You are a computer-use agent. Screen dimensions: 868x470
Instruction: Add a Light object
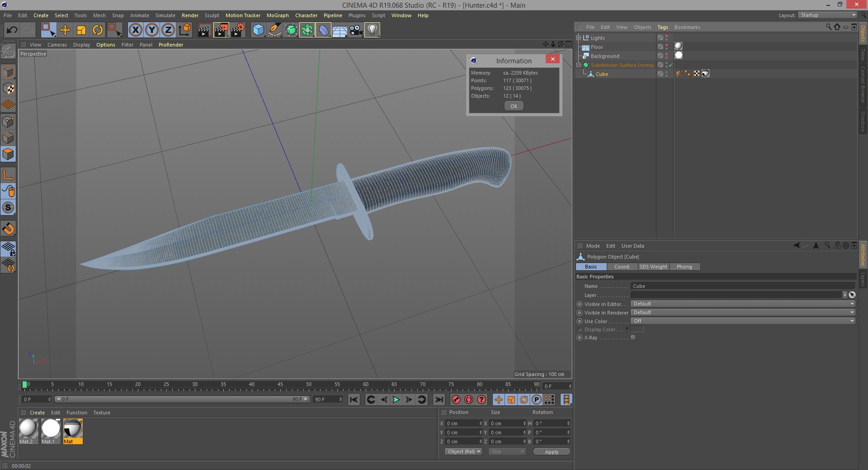click(x=372, y=30)
